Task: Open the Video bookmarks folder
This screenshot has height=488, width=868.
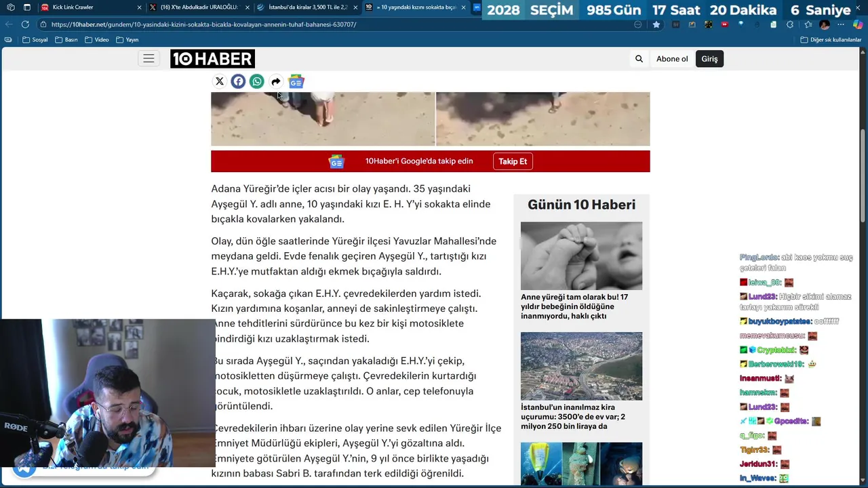Action: click(97, 40)
